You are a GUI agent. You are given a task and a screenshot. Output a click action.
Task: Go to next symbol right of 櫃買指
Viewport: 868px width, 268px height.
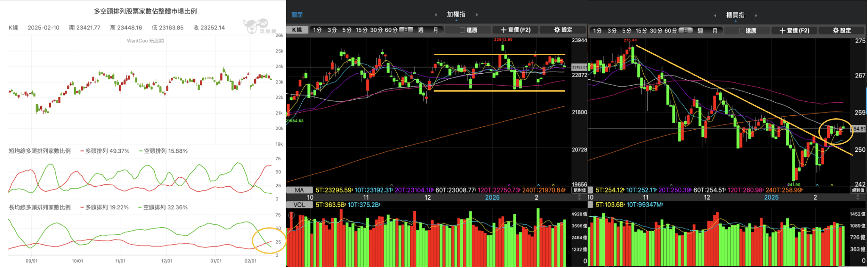coord(756,16)
